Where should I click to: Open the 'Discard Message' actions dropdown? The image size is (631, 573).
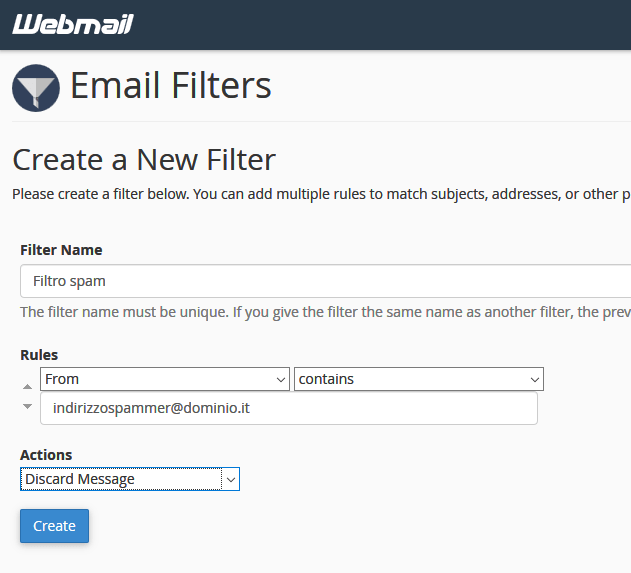point(129,480)
